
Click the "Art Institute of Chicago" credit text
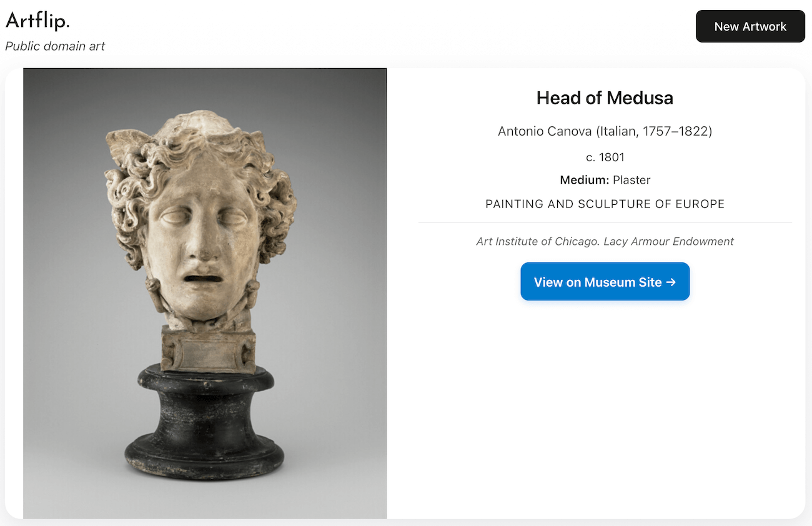537,241
